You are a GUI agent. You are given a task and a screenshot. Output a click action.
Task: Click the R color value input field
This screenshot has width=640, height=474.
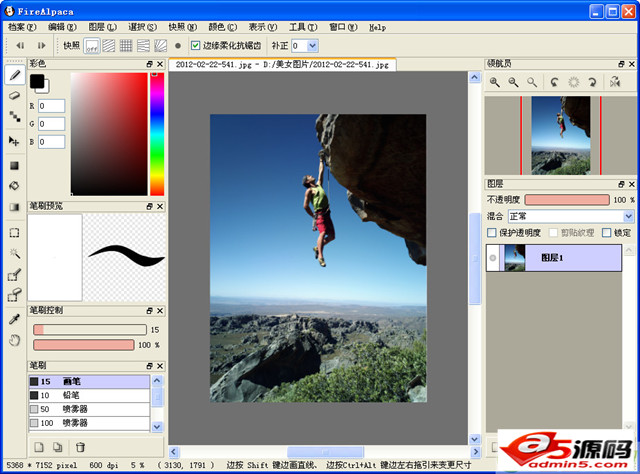point(51,106)
